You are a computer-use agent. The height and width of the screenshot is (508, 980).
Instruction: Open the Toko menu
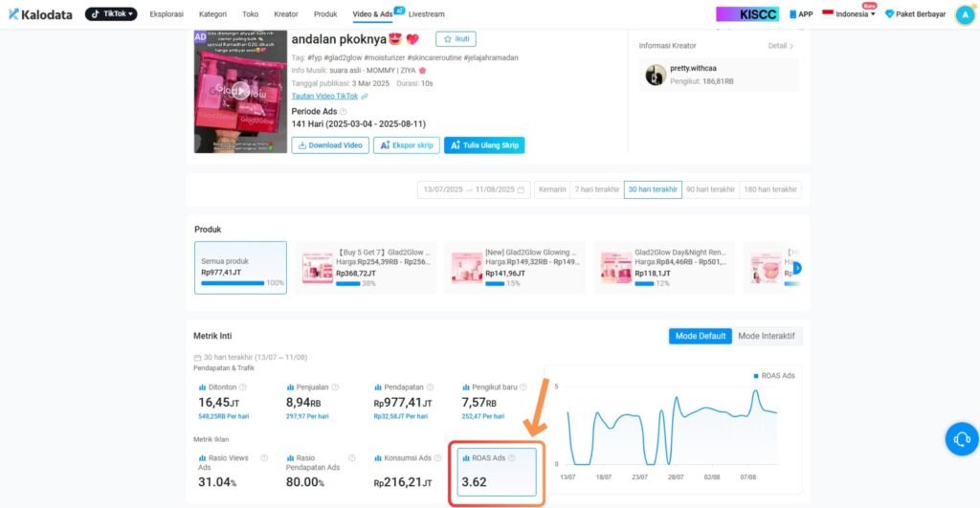[x=250, y=13]
